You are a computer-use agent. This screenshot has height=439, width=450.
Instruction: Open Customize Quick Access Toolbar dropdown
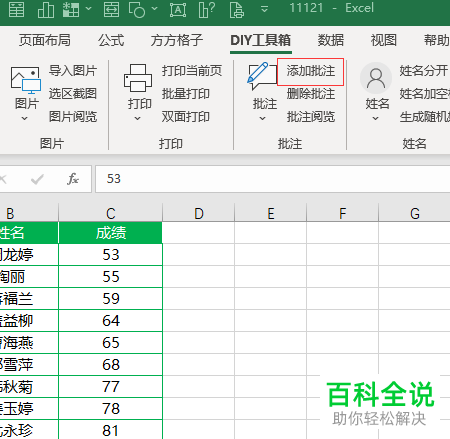point(264,9)
